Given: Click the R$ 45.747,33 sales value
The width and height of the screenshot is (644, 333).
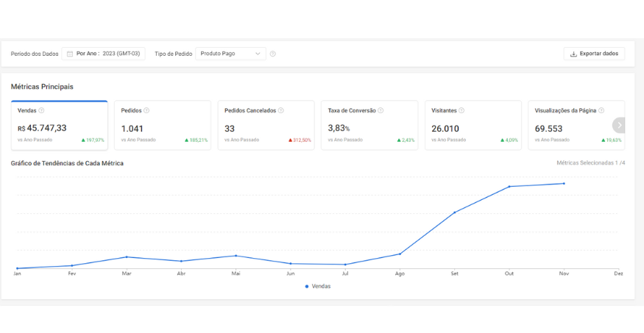Looking at the screenshot, I should pos(42,128).
